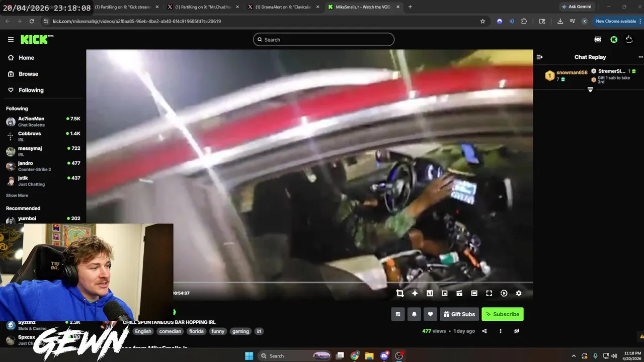
Task: Toggle notifications bell for MikeSmallsJr
Action: click(414, 314)
